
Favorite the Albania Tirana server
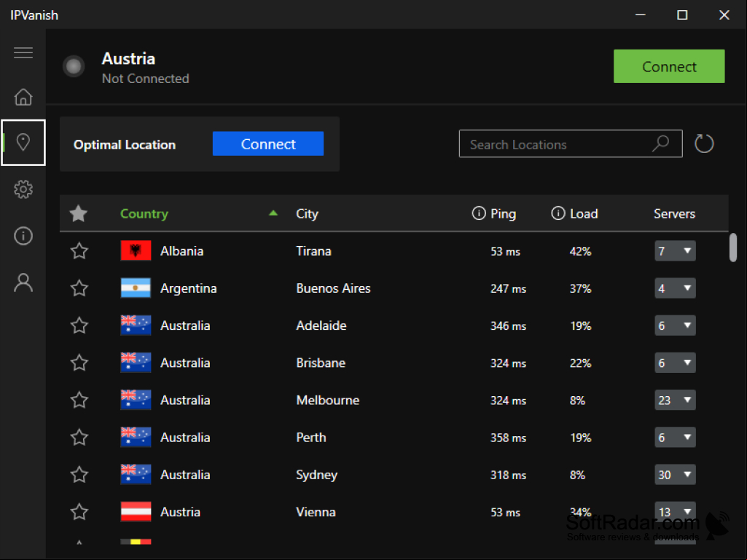[x=79, y=251]
